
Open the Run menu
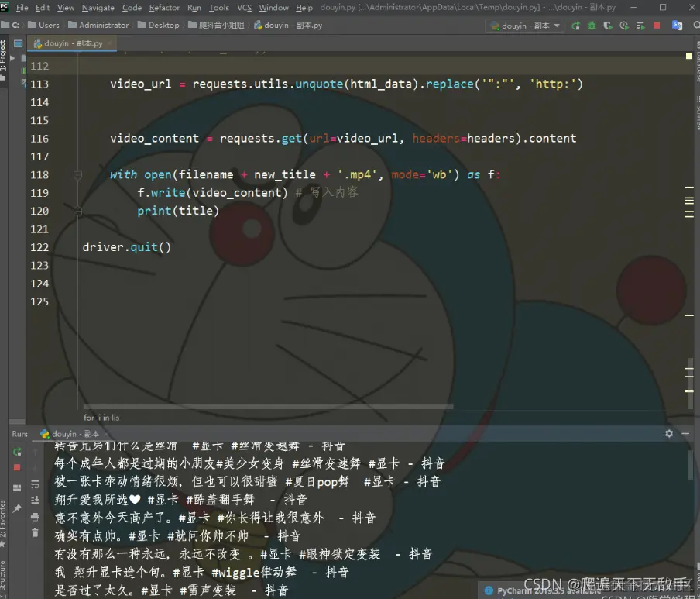(x=194, y=8)
